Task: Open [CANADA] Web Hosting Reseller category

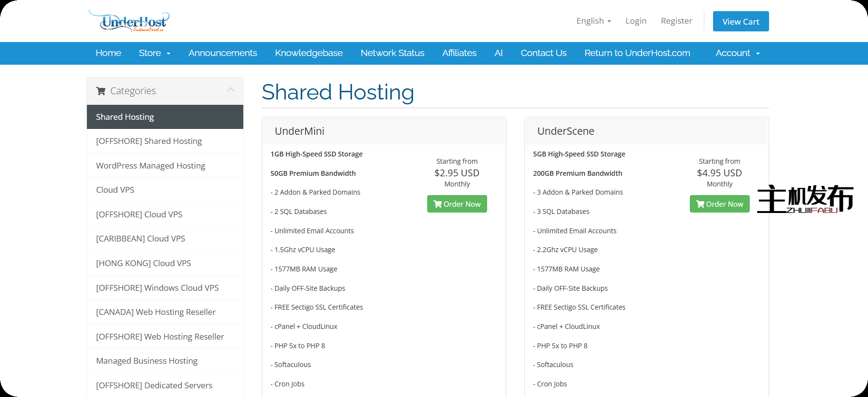Action: [165, 312]
